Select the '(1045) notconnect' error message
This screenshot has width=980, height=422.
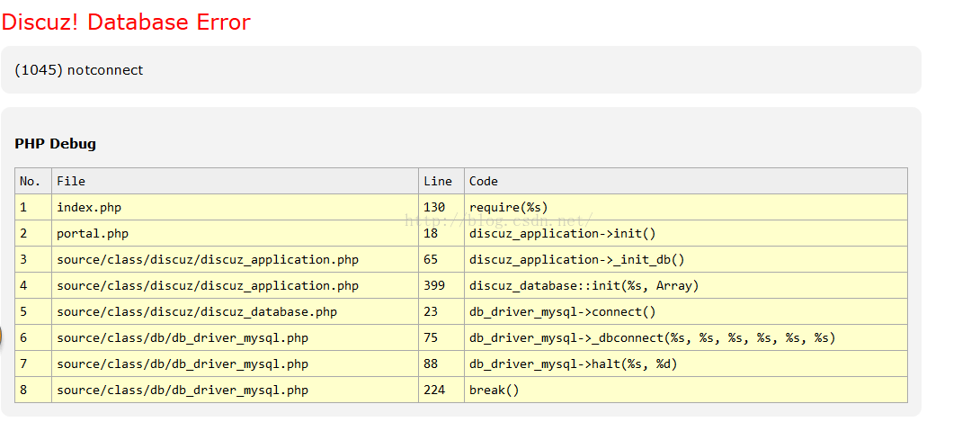pyautogui.click(x=79, y=70)
